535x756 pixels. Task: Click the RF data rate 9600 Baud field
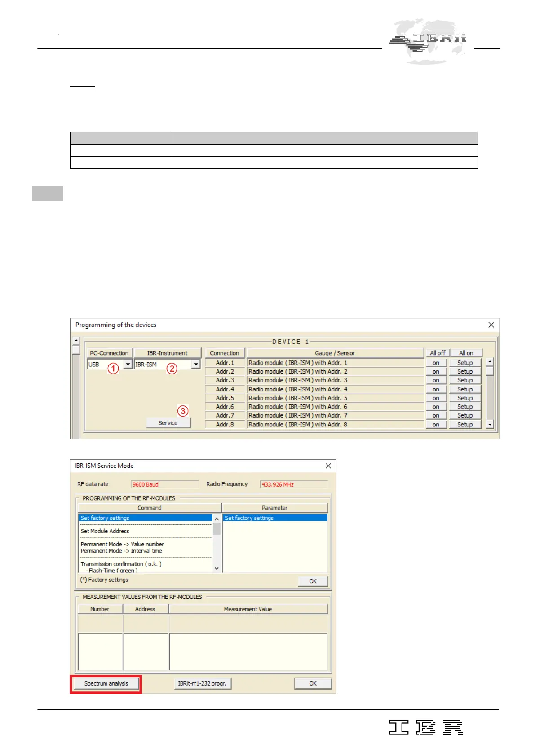(x=164, y=484)
